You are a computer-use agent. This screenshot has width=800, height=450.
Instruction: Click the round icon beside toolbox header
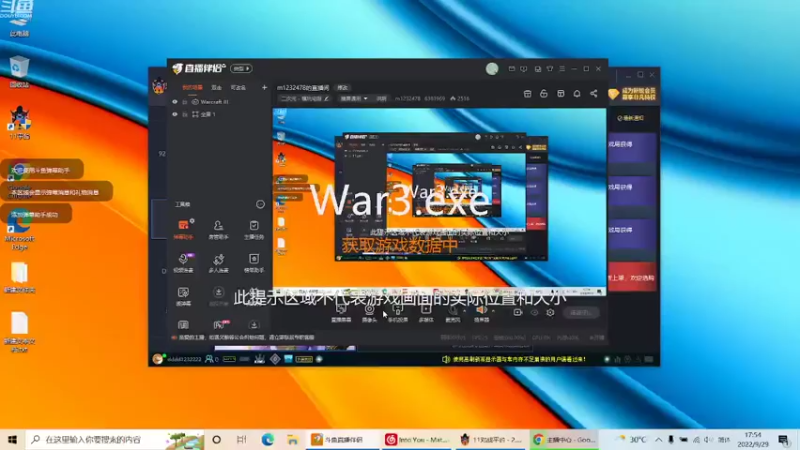(x=260, y=204)
